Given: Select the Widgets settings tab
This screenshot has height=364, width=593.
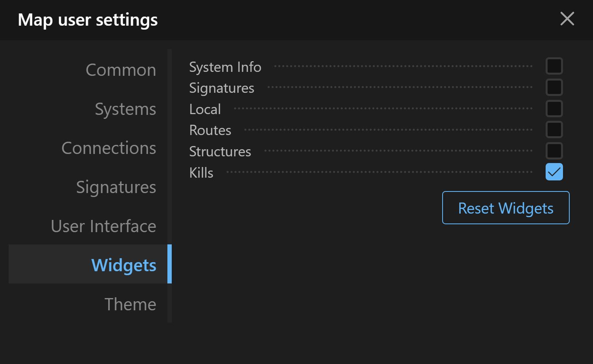Looking at the screenshot, I should (x=124, y=265).
